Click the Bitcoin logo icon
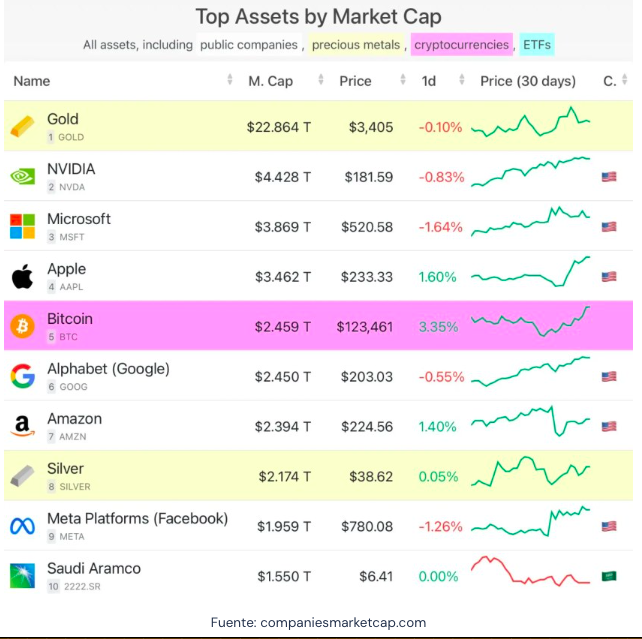The height and width of the screenshot is (639, 642). pyautogui.click(x=22, y=326)
